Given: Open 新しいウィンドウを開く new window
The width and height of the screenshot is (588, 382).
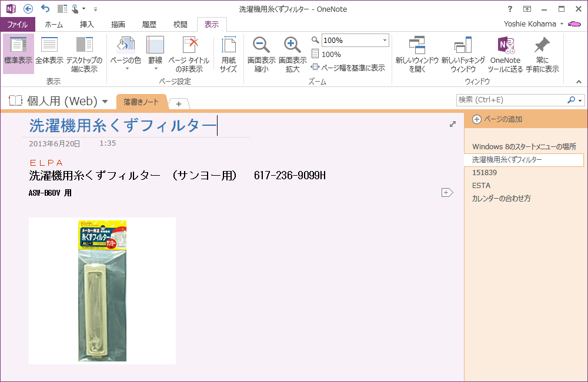Looking at the screenshot, I should tap(417, 53).
